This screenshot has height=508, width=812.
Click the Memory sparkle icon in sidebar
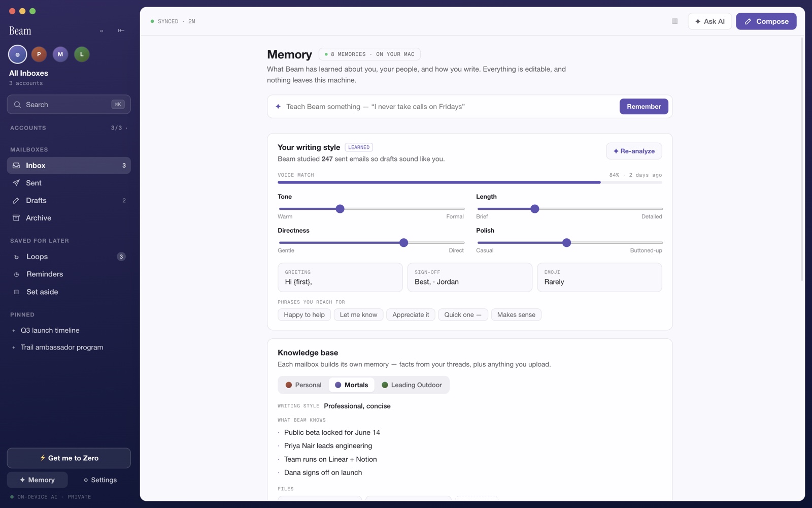tap(22, 480)
